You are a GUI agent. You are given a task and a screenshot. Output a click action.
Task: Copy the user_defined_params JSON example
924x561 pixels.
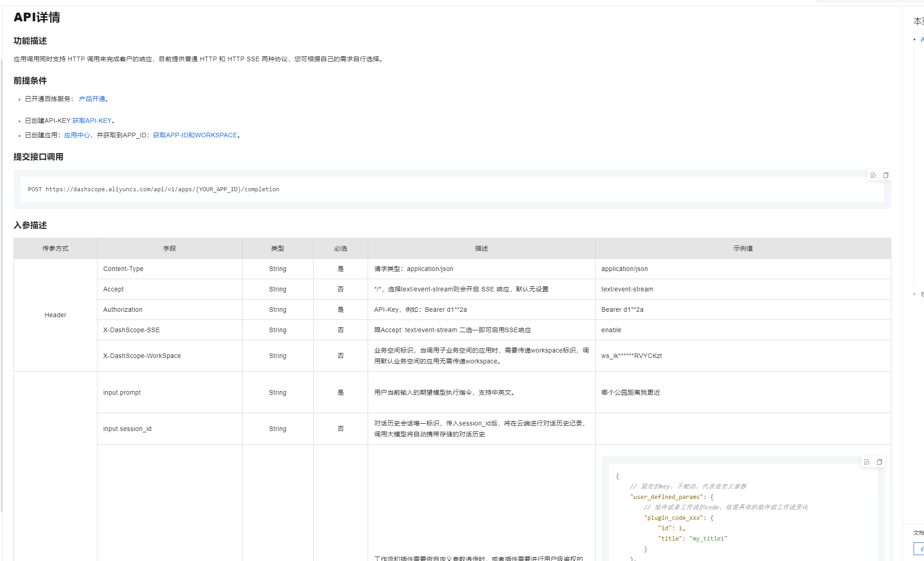pyautogui.click(x=879, y=462)
